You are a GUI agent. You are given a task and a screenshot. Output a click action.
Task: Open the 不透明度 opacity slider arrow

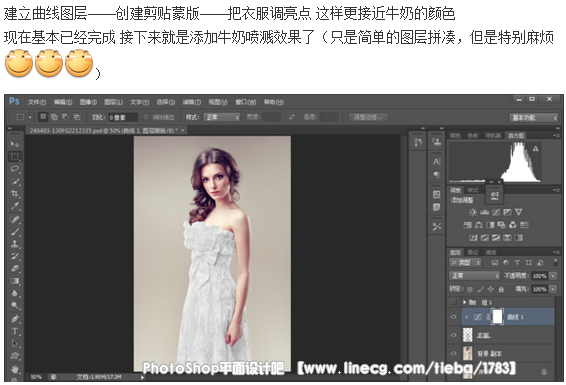[x=553, y=276]
